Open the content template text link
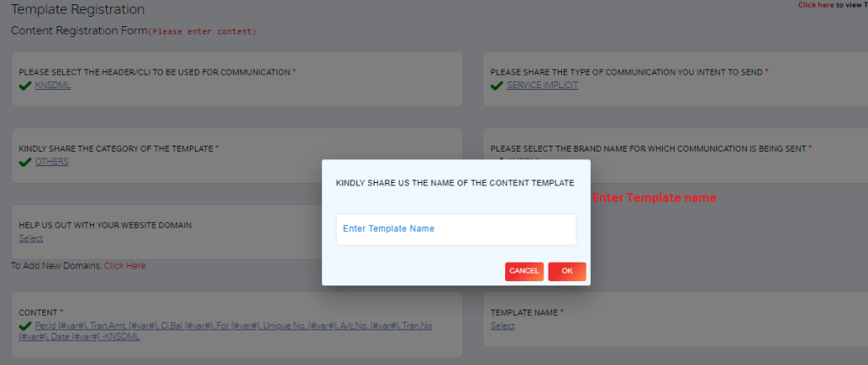Screen dimensions: 868x365 [225, 331]
